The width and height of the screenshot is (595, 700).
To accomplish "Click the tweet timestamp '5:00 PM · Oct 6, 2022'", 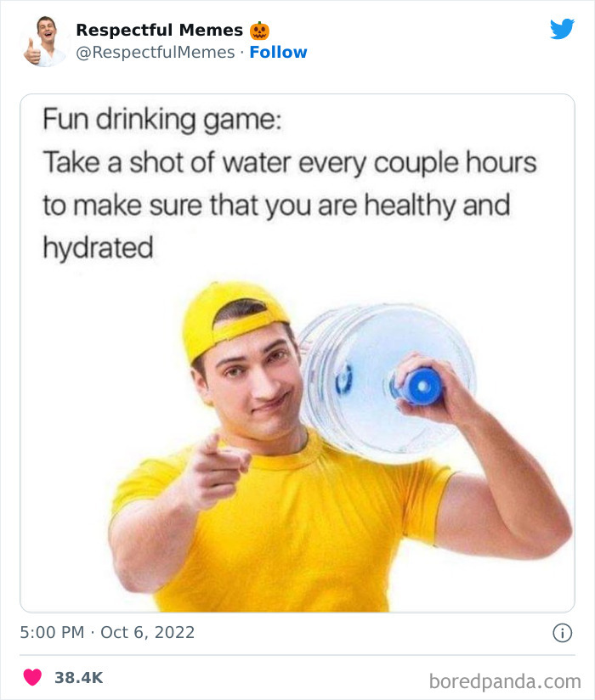I will pos(106,632).
